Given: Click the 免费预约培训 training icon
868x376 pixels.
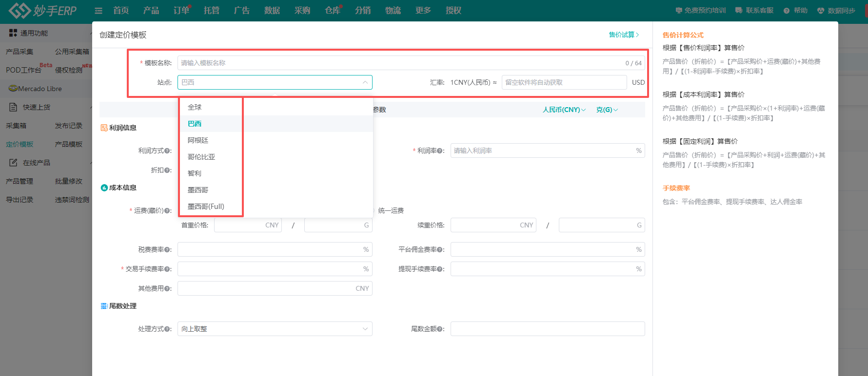Looking at the screenshot, I should click(679, 11).
